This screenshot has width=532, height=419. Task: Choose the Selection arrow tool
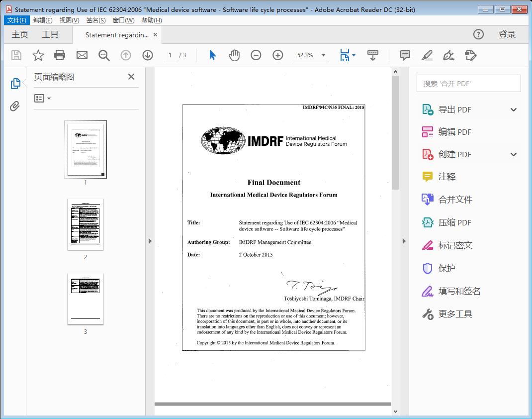[x=212, y=55]
